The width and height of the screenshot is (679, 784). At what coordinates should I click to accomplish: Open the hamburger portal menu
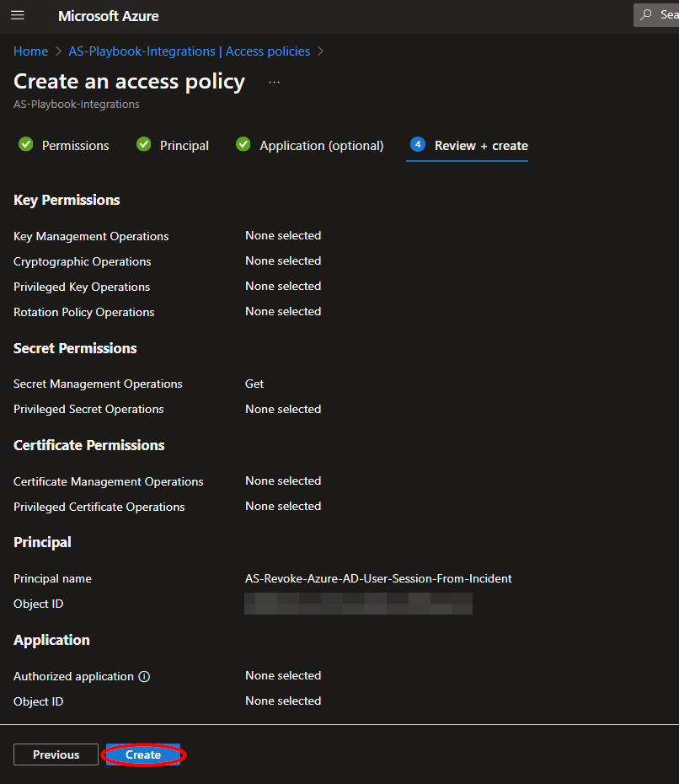tap(18, 15)
